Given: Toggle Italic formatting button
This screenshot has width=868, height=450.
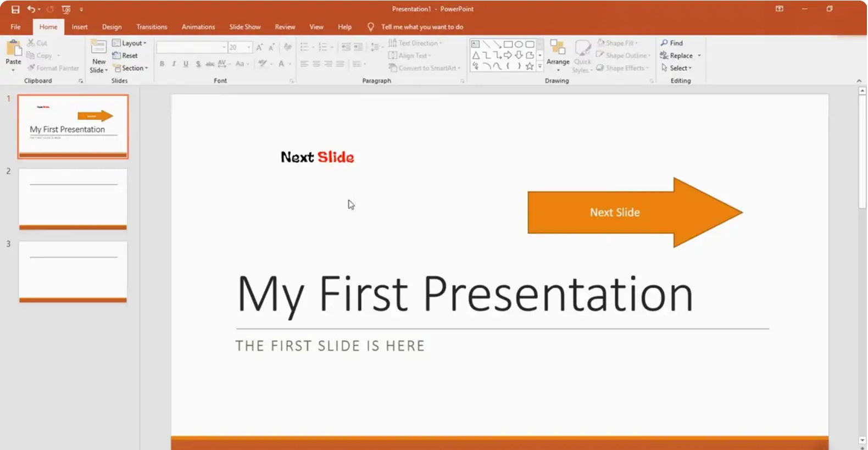Looking at the screenshot, I should point(174,64).
